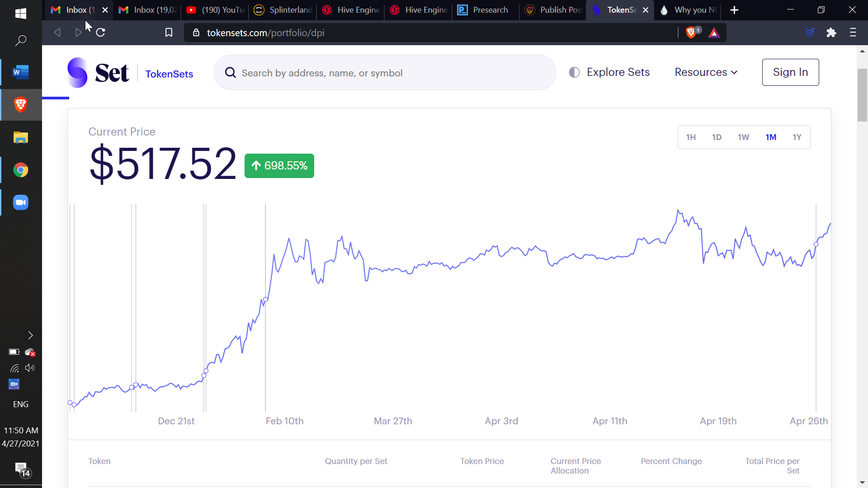This screenshot has height=488, width=868.
Task: Select the 1M chart range
Action: 771,137
